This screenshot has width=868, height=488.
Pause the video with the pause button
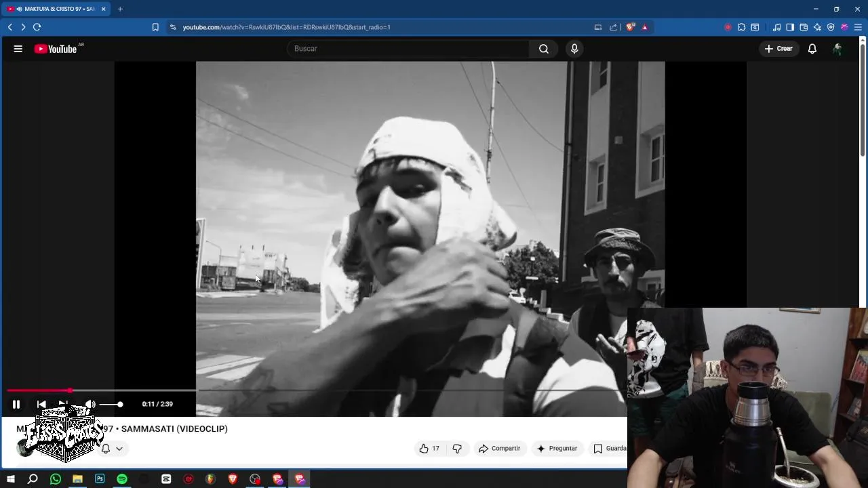coord(16,404)
